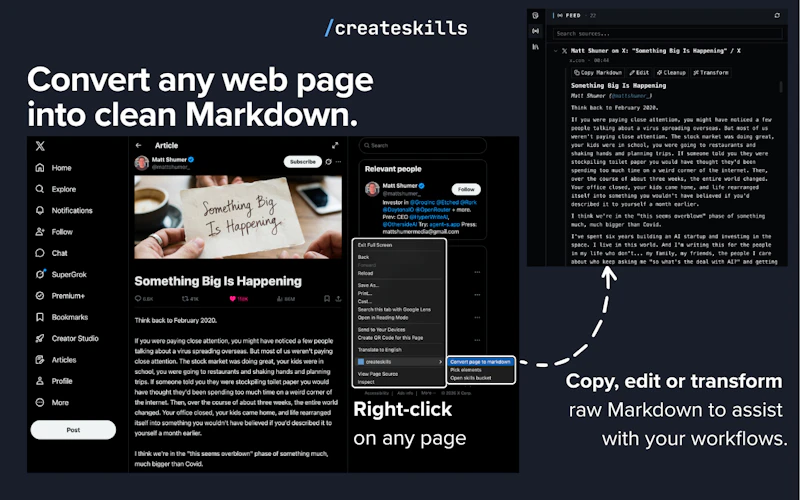Click Matt Shumer avatar in article header
This screenshot has width=800, height=500.
click(141, 162)
